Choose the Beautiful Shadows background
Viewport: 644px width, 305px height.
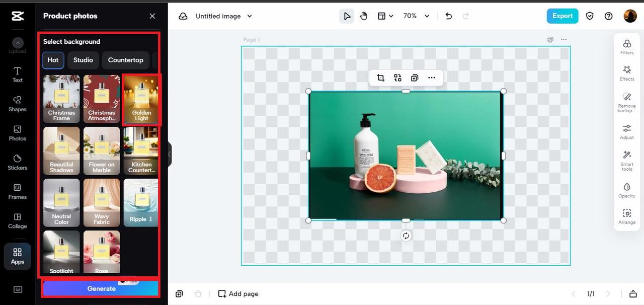pos(61,150)
